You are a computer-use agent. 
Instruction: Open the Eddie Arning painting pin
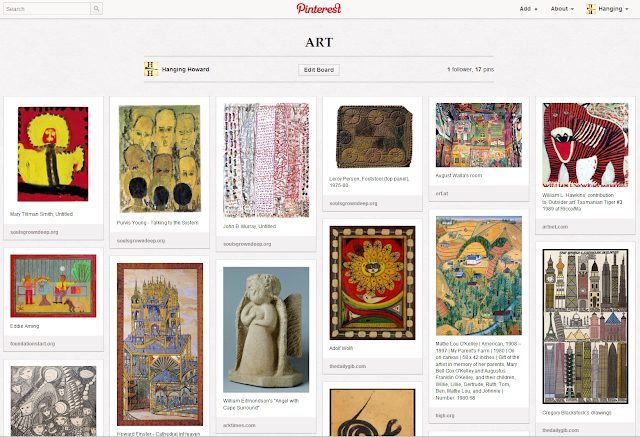click(53, 286)
